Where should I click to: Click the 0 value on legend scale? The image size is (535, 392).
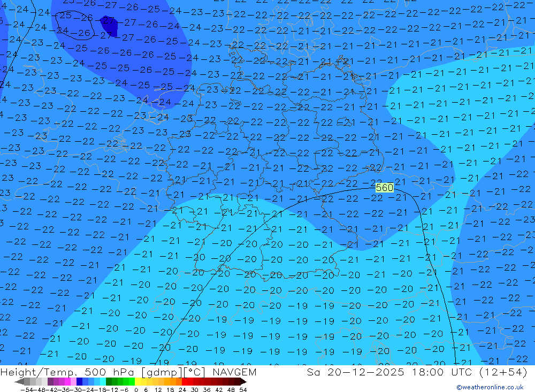[136, 390]
